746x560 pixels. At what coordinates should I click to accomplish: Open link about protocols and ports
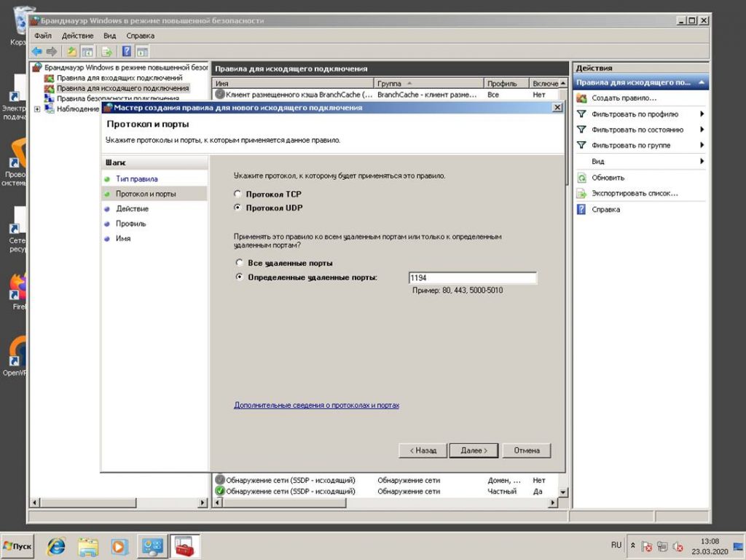point(316,405)
